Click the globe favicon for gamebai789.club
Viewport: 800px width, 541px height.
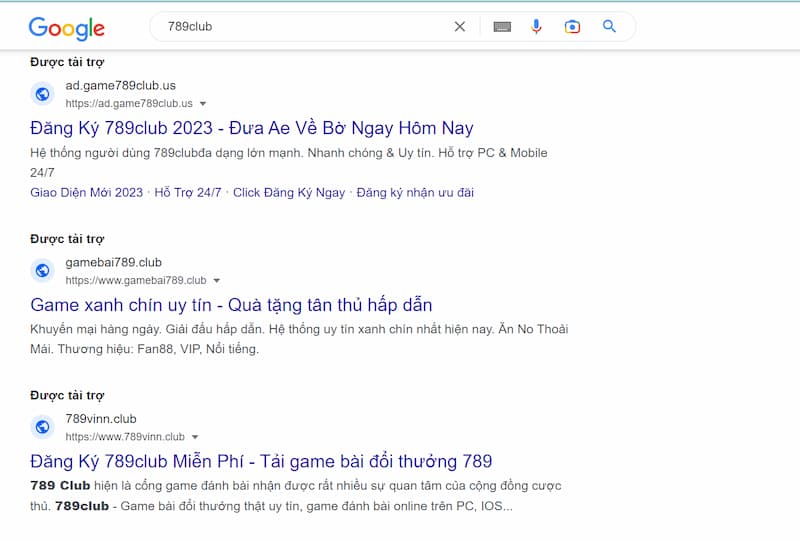[43, 270]
